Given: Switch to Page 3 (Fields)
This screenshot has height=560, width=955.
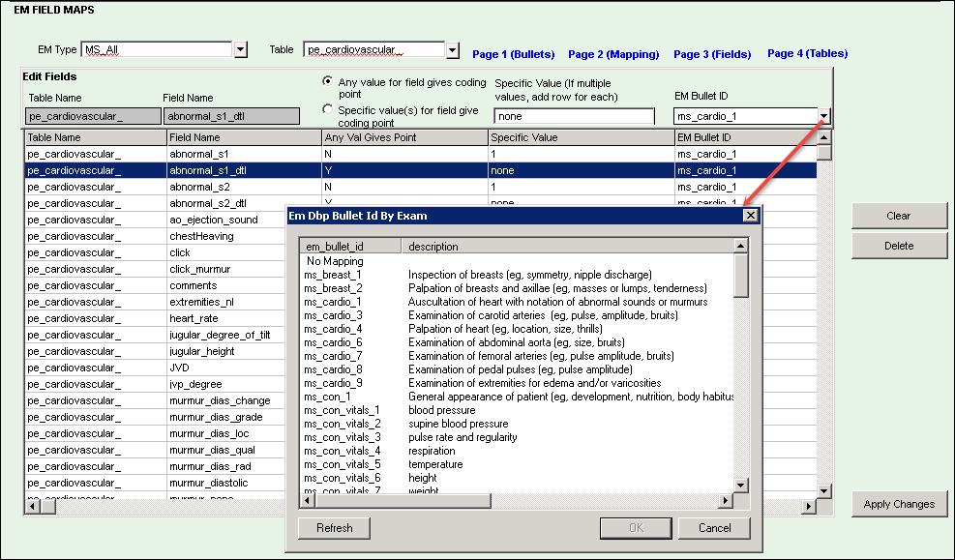Looking at the screenshot, I should (x=712, y=54).
